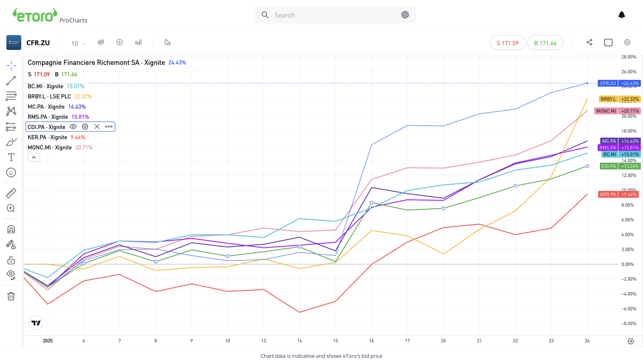Open the layout square icon

click(x=608, y=42)
